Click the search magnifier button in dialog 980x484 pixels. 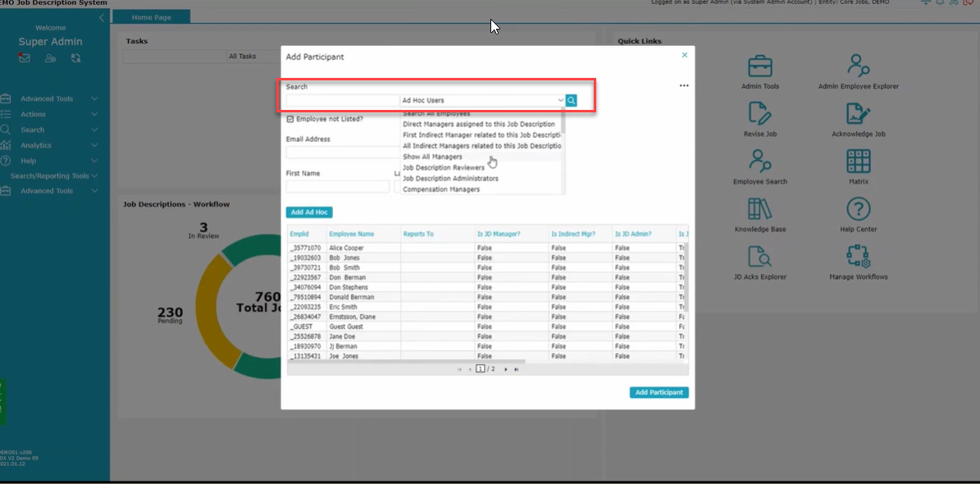click(x=572, y=101)
